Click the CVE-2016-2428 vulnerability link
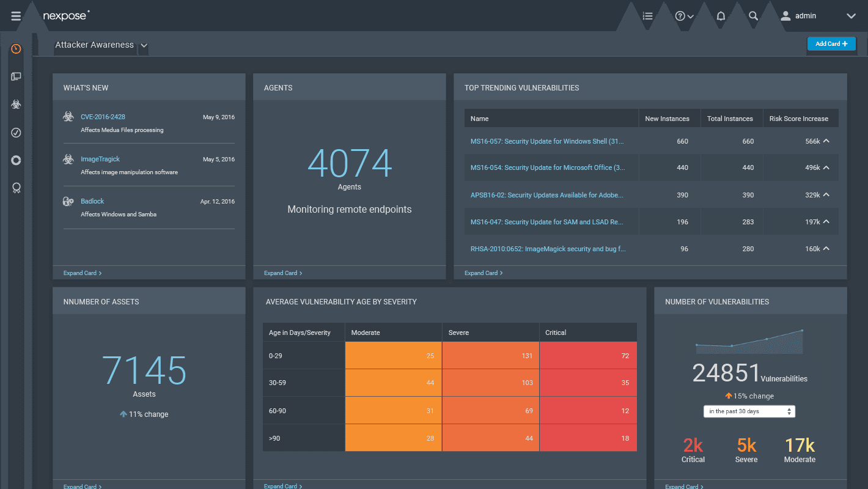 (x=103, y=117)
